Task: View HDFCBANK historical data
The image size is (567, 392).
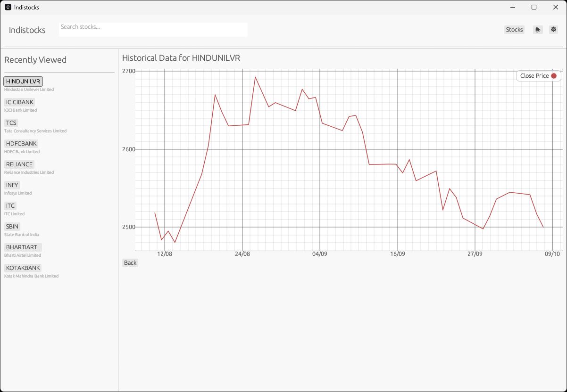Action: click(x=21, y=143)
